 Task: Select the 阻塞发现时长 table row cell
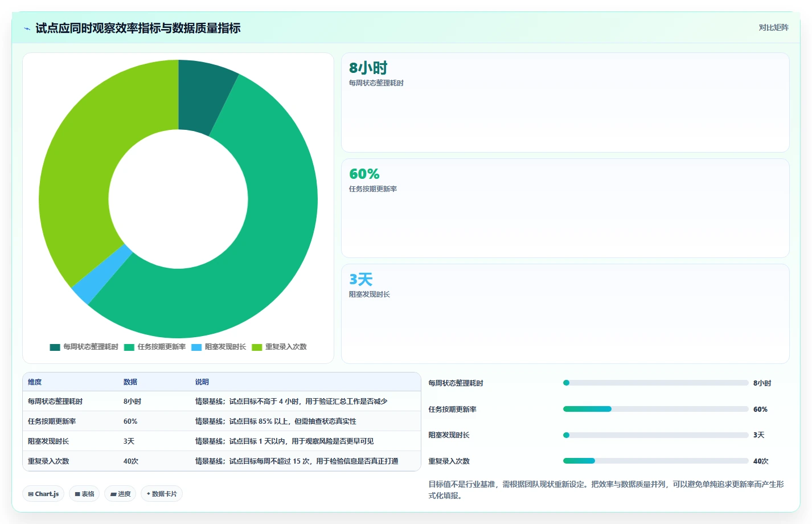pyautogui.click(x=48, y=441)
